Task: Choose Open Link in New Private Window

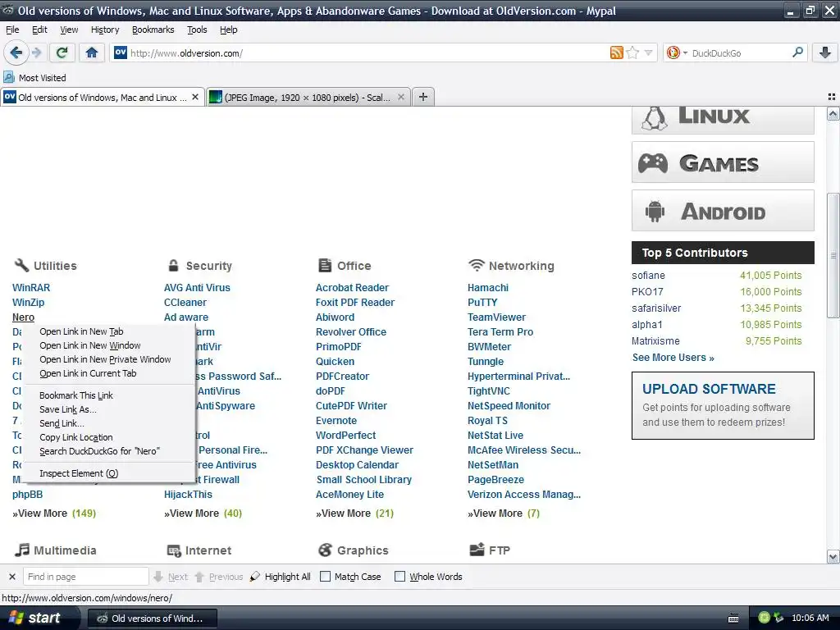Action: point(105,359)
